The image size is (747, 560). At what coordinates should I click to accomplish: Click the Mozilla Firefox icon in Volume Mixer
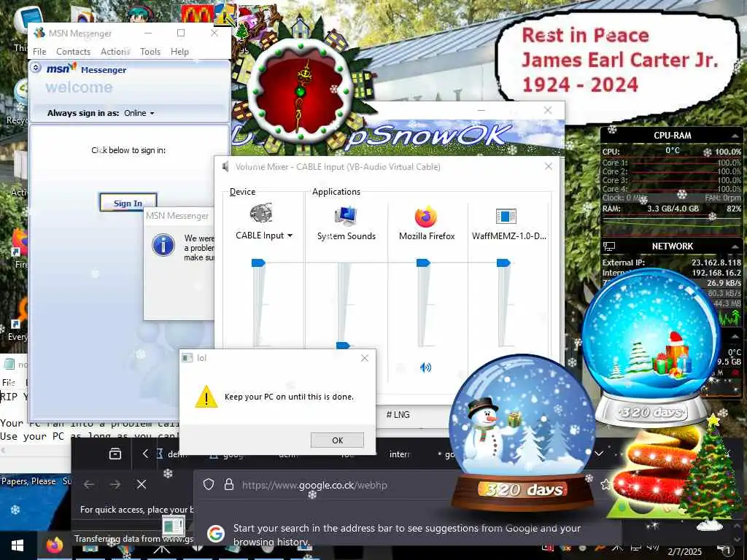coord(426,217)
